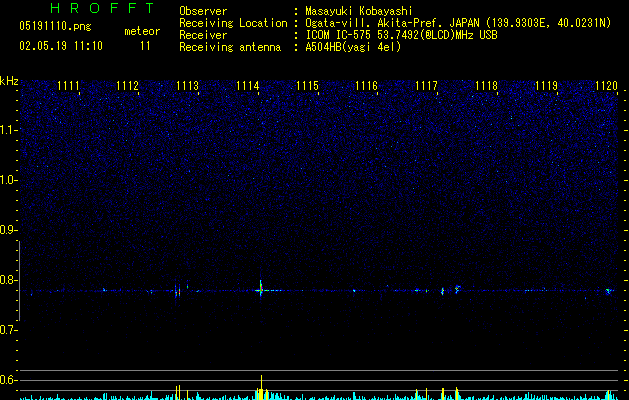Click the HROFFT title text
Screen dimensions: 629x400
103,8
